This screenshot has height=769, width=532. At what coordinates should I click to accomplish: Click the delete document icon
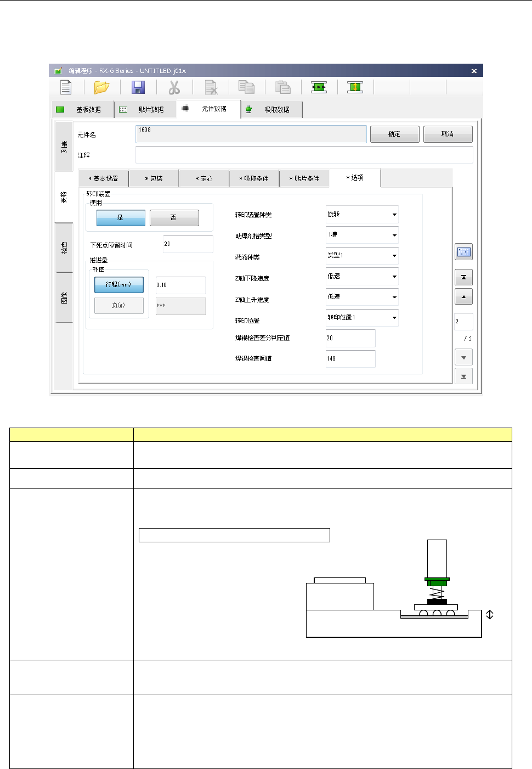(211, 87)
